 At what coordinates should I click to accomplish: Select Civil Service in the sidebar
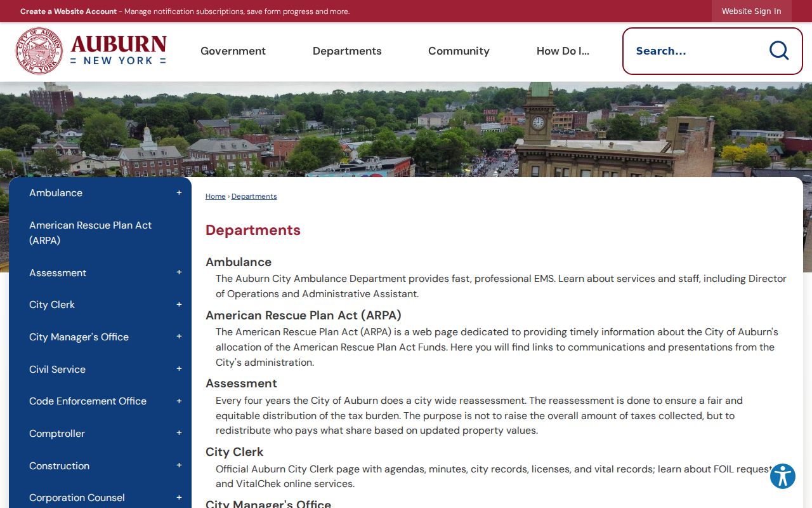pos(57,369)
